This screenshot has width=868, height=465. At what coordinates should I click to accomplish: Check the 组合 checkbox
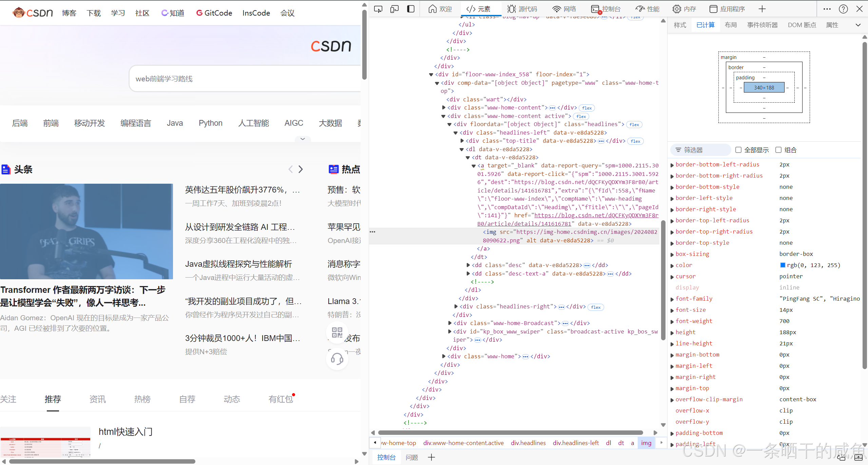click(778, 150)
